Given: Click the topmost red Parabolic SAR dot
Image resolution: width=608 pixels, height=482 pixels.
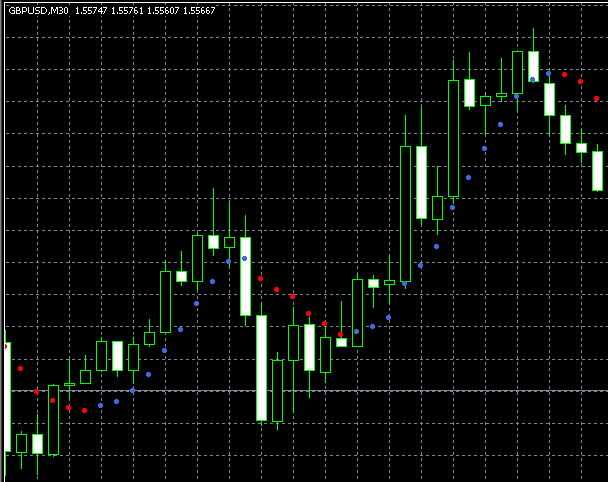Looking at the screenshot, I should (565, 74).
